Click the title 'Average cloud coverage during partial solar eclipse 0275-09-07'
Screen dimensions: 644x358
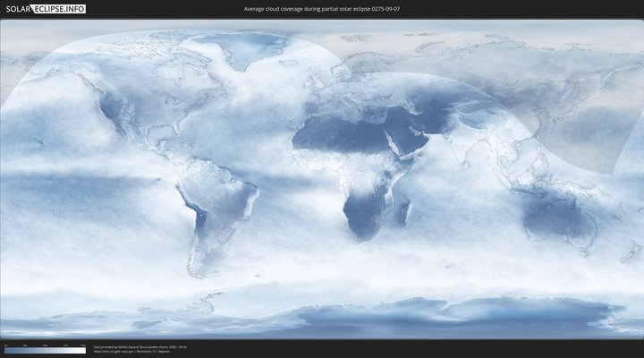tap(322, 9)
